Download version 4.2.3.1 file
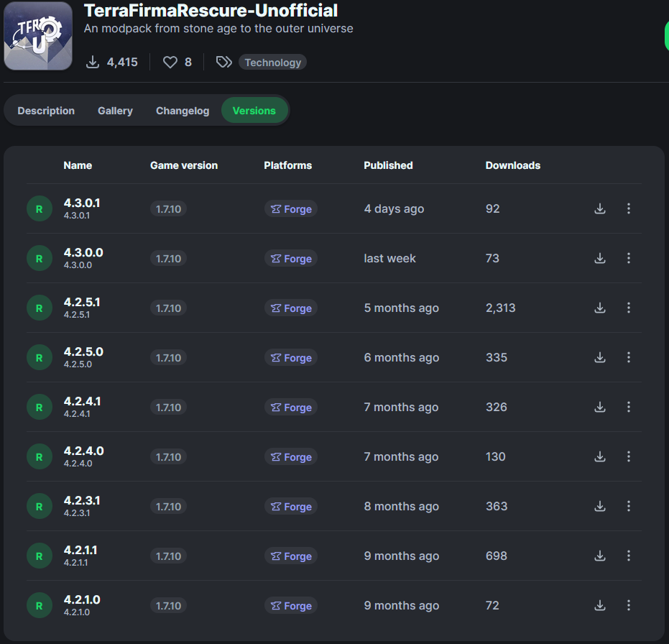669x644 pixels. pyautogui.click(x=600, y=506)
